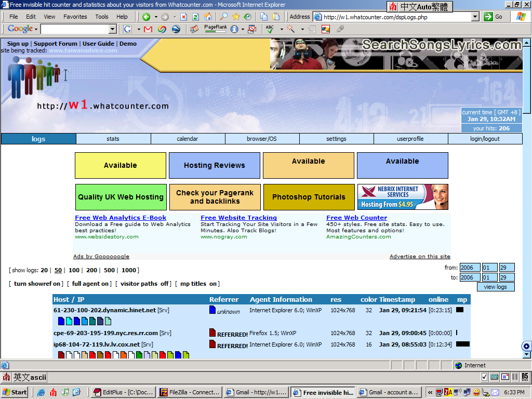Image resolution: width=532 pixels, height=399 pixels.
Task: Click the 'from' year input field
Action: pyautogui.click(x=470, y=268)
